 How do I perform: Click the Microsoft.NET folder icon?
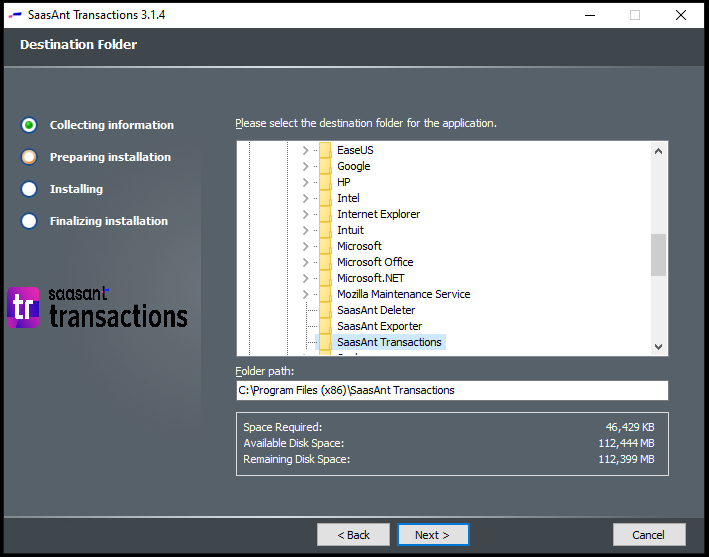325,278
